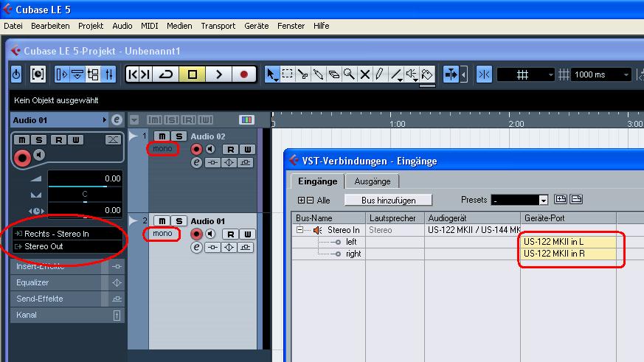Open the Medien menu
644x362 pixels.
point(179,26)
